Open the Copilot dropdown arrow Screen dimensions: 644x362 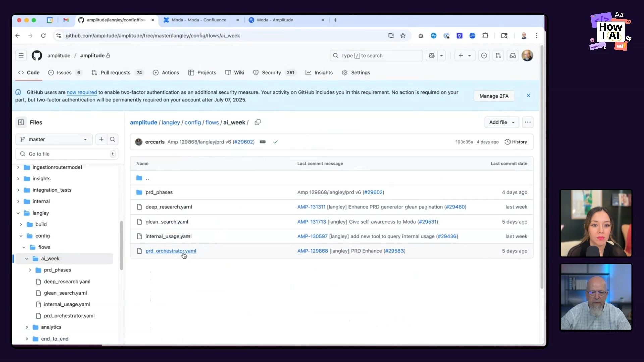(441, 56)
